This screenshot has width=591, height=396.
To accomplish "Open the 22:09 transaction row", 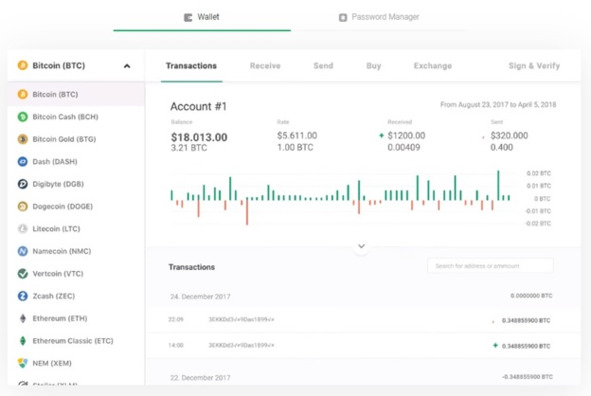I will [x=363, y=320].
